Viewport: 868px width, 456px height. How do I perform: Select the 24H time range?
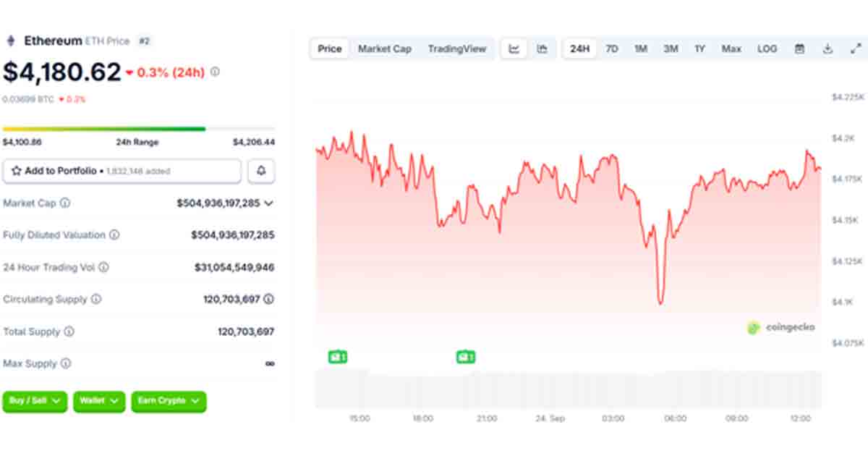tap(579, 48)
